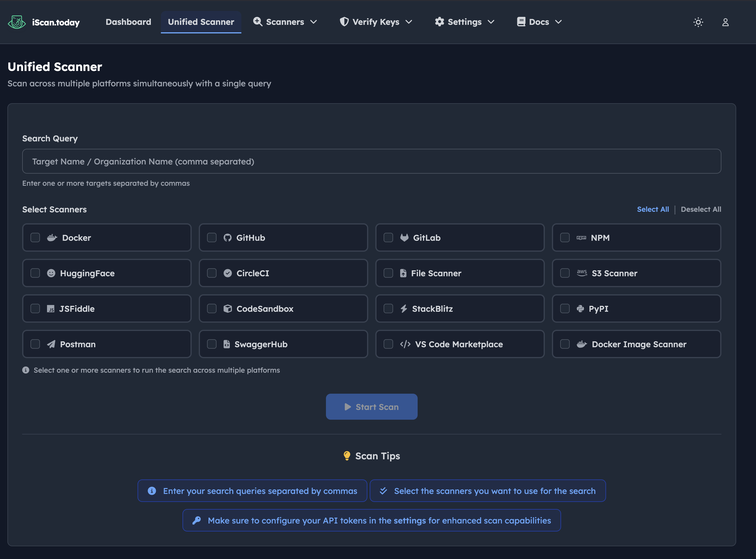Enable the Docker scanner checkbox

[35, 238]
